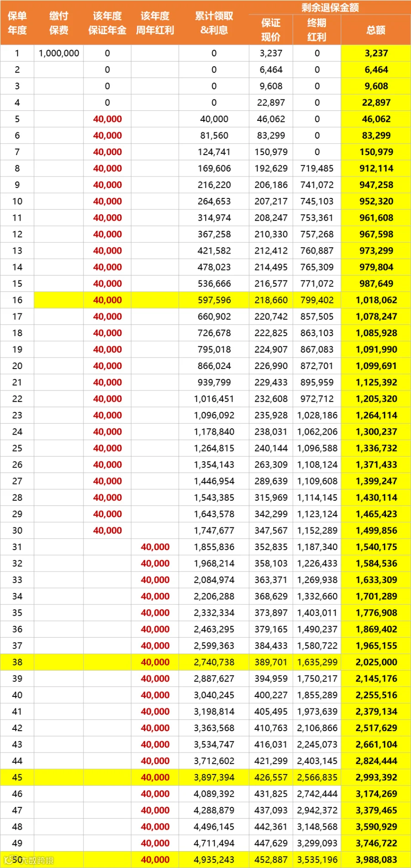Select terminal bonus cell 2,566,835
This screenshot has width=411, height=868.
(317, 777)
